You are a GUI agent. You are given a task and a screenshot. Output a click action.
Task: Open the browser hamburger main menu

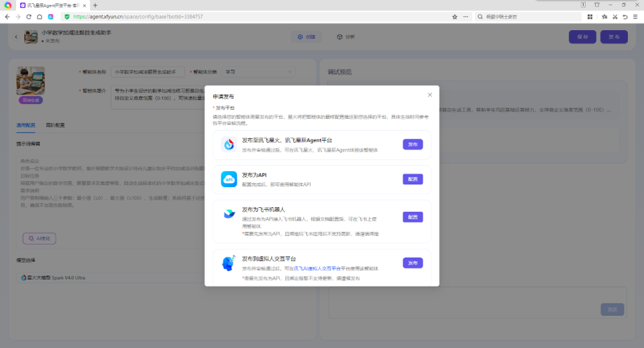[635, 17]
